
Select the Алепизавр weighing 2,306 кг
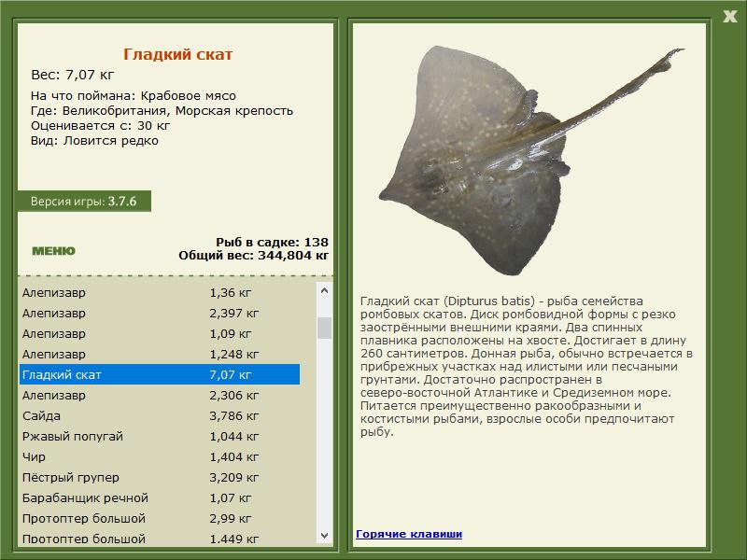(x=159, y=395)
